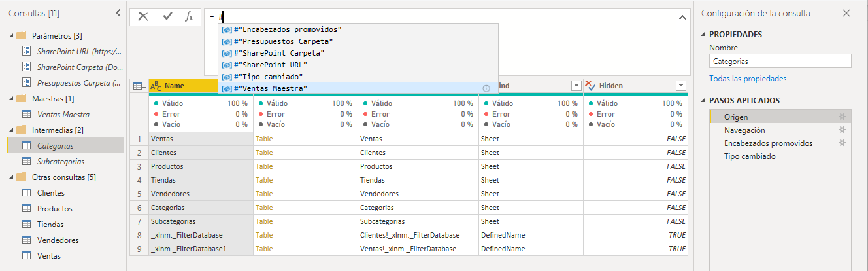Collapse the Consultas pane
Image resolution: width=868 pixels, height=271 pixels.
(117, 13)
